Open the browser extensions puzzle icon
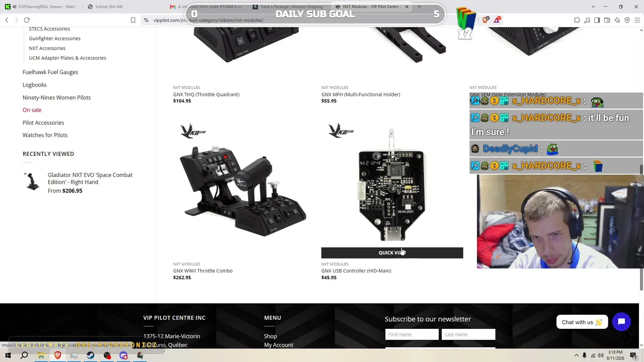644x362 pixels. pyautogui.click(x=577, y=20)
